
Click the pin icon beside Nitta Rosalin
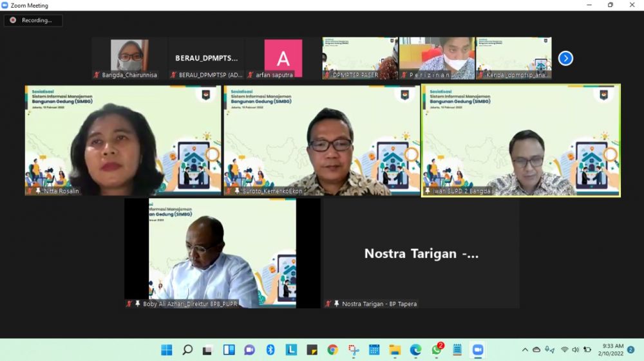coord(38,191)
